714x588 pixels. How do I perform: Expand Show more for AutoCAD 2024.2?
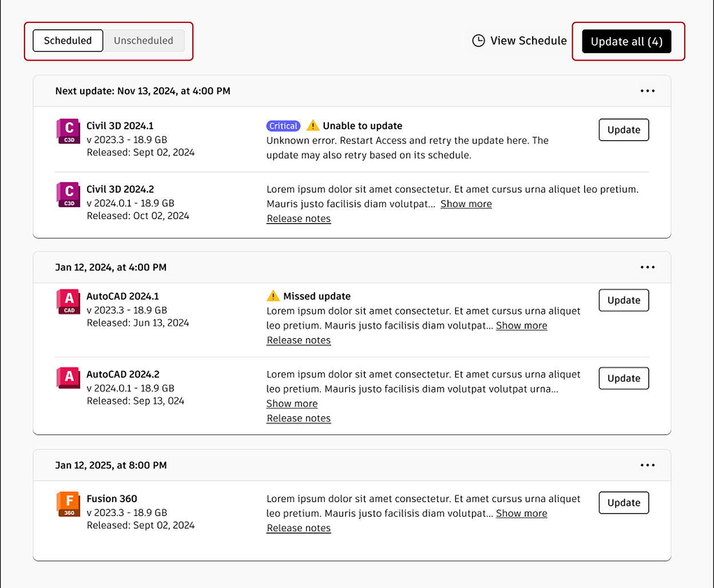pos(292,404)
